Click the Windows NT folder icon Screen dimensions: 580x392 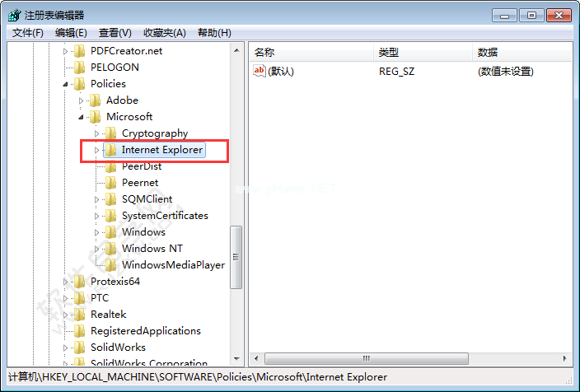point(110,248)
